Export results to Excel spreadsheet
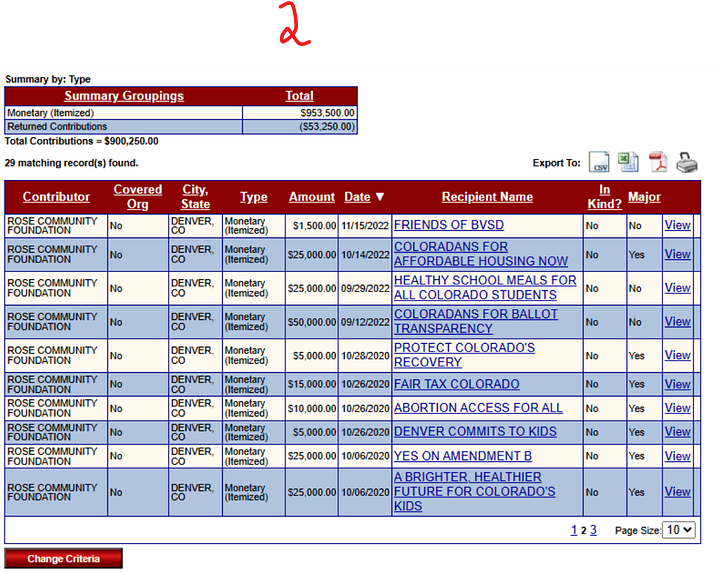Viewport: 720px width, 572px height. click(628, 162)
